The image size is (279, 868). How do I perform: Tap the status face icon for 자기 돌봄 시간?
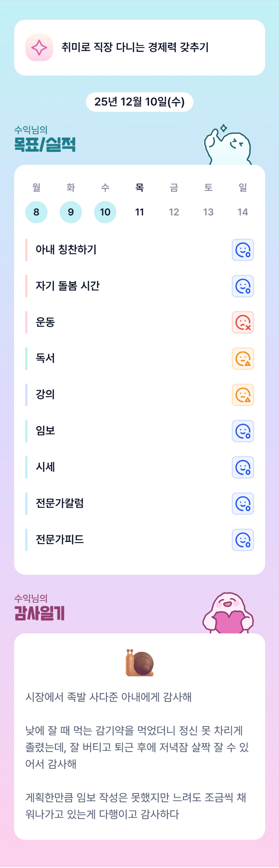pos(243,286)
